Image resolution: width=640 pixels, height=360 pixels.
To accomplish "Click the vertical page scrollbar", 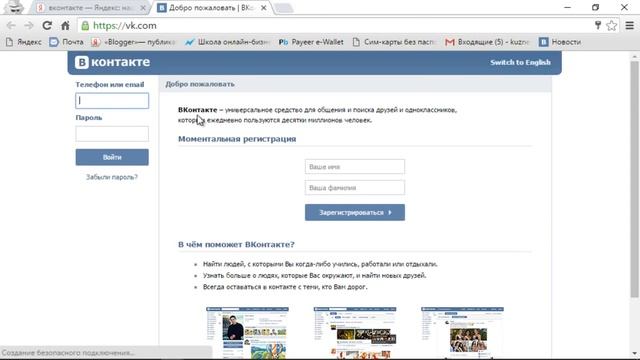I will point(634,179).
